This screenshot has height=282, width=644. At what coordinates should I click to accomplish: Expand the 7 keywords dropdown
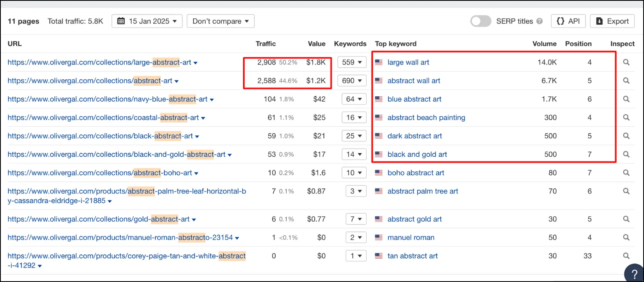(356, 219)
